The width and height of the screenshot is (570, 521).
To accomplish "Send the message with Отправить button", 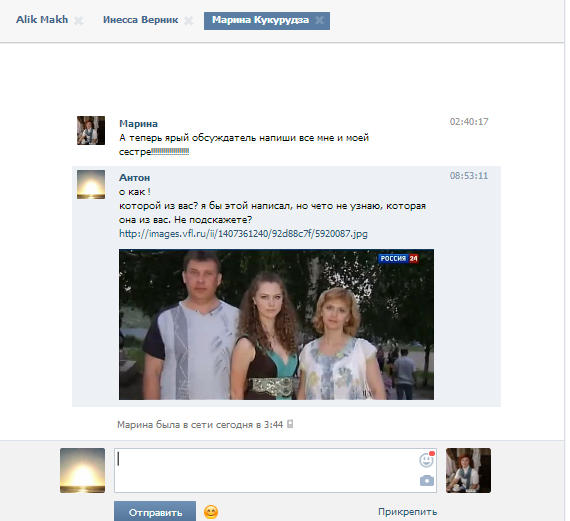I will (x=155, y=511).
